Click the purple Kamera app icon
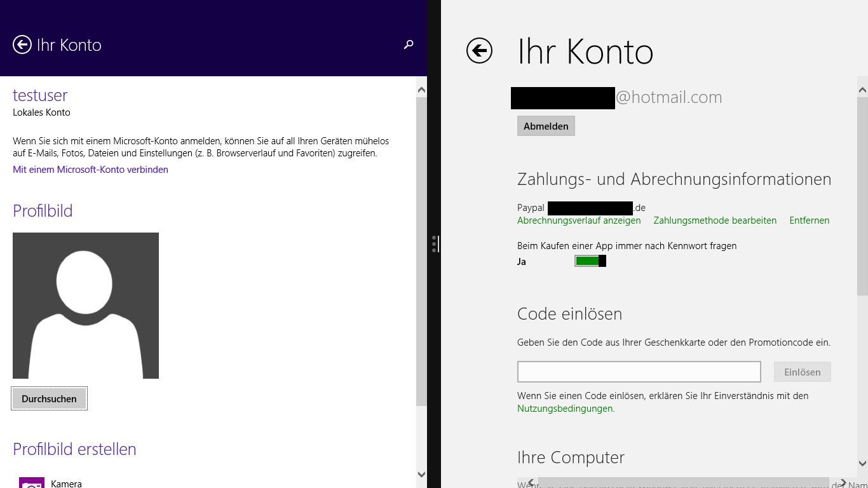Viewport: 868px width, 488px height. (32, 483)
